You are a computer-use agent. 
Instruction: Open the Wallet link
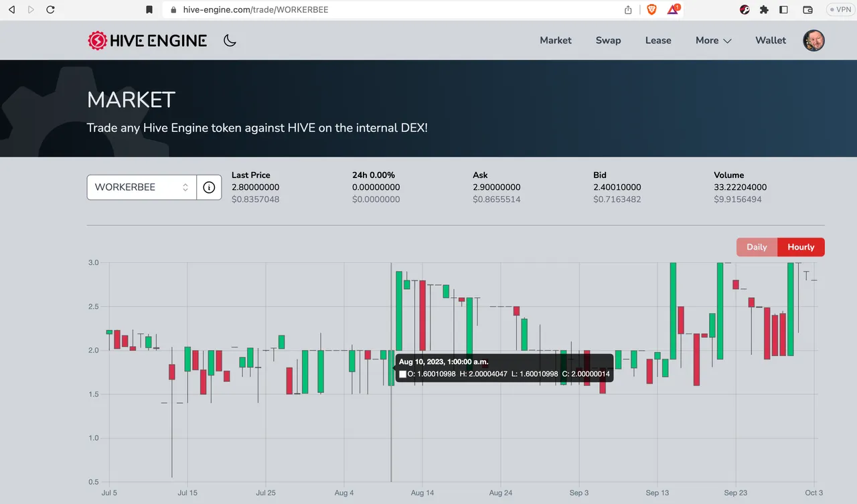point(771,40)
